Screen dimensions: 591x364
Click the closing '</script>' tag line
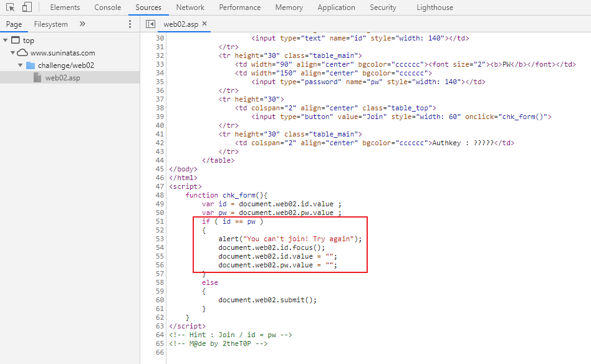coord(187,326)
